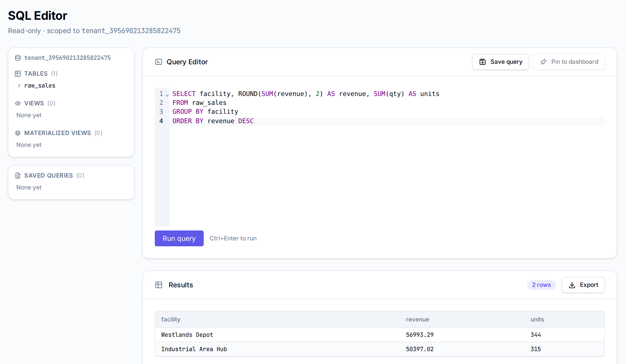
Task: Click the revenue column header
Action: (x=417, y=319)
